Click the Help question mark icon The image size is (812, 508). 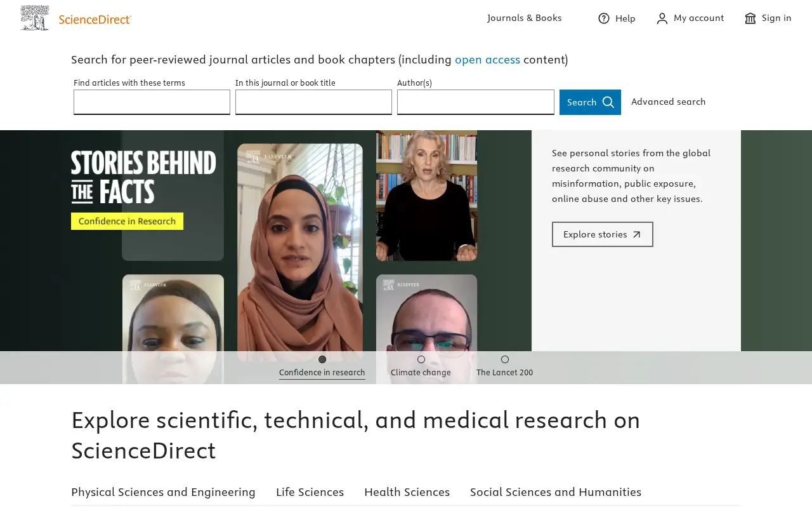pyautogui.click(x=604, y=18)
